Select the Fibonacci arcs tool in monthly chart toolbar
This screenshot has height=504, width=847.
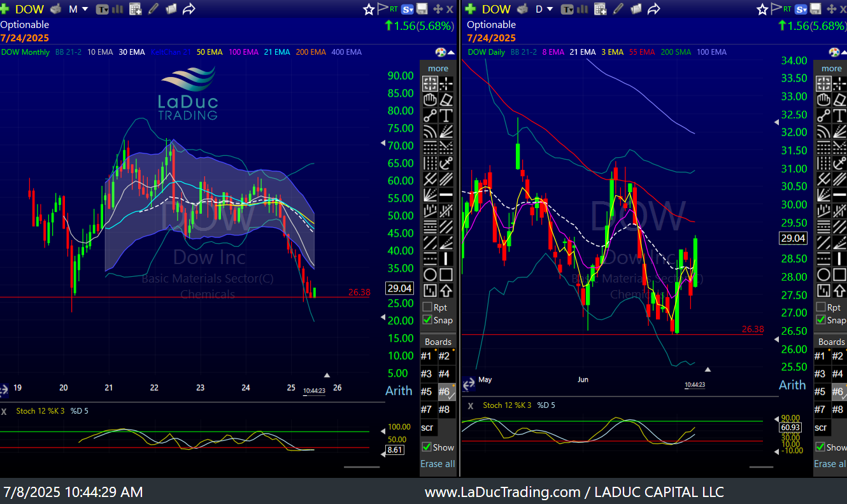[x=430, y=131]
